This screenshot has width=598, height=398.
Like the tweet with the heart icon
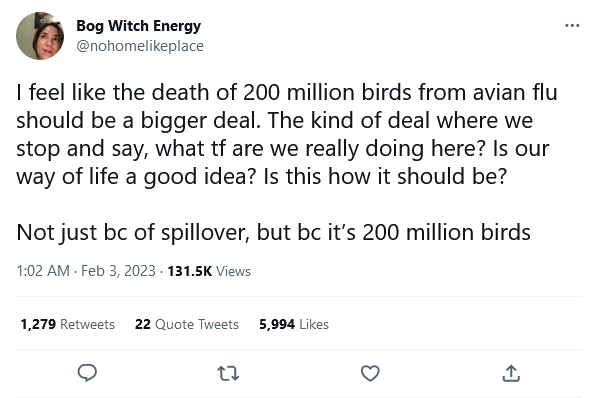tap(370, 373)
